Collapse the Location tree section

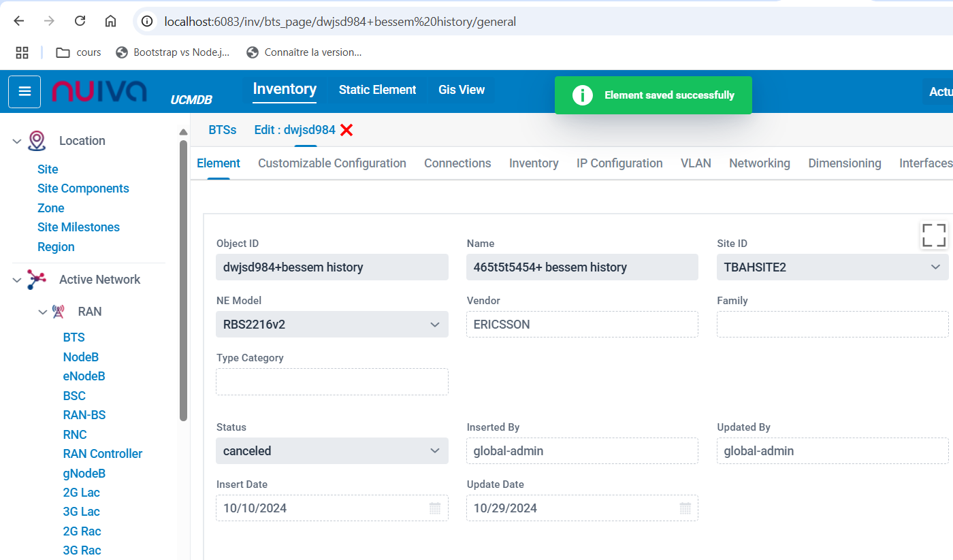click(x=17, y=142)
